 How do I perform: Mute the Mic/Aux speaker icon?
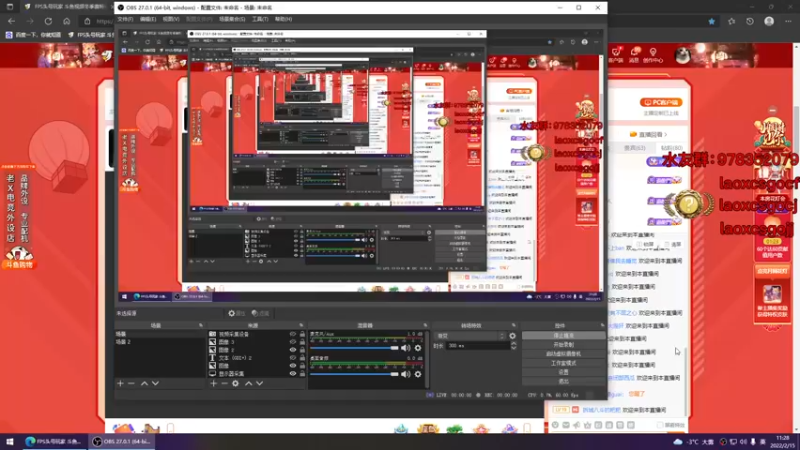point(406,348)
